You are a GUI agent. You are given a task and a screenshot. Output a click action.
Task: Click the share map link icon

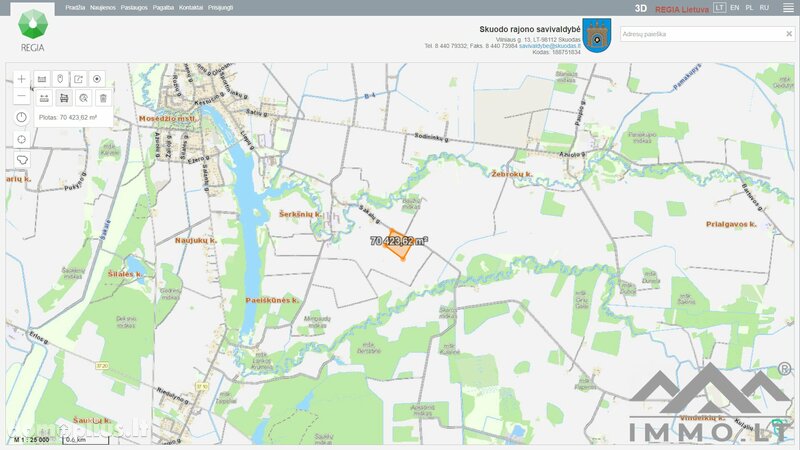(79, 79)
